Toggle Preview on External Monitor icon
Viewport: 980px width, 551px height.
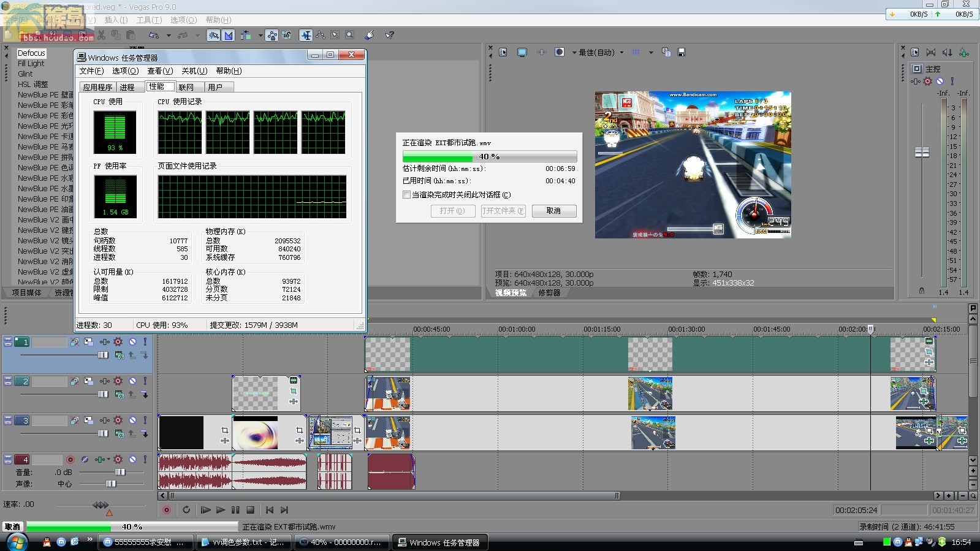522,53
